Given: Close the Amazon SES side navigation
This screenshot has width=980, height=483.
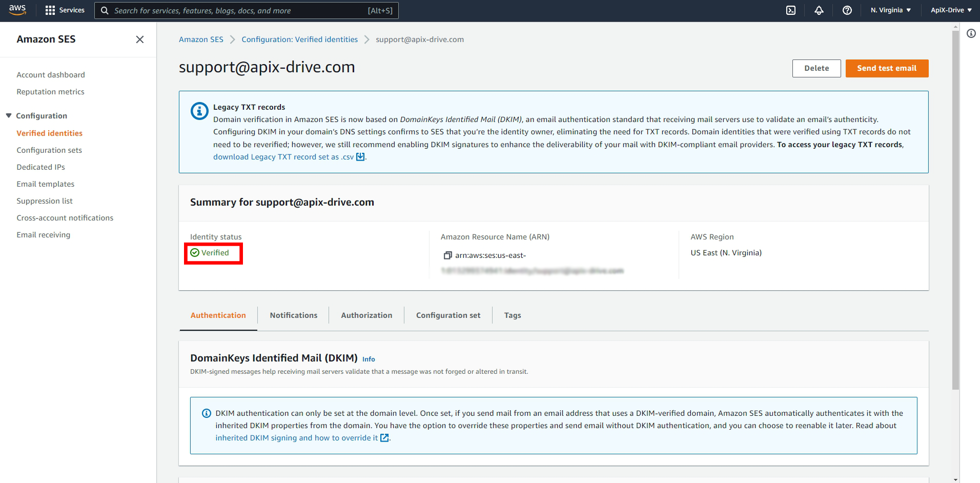Looking at the screenshot, I should [139, 39].
